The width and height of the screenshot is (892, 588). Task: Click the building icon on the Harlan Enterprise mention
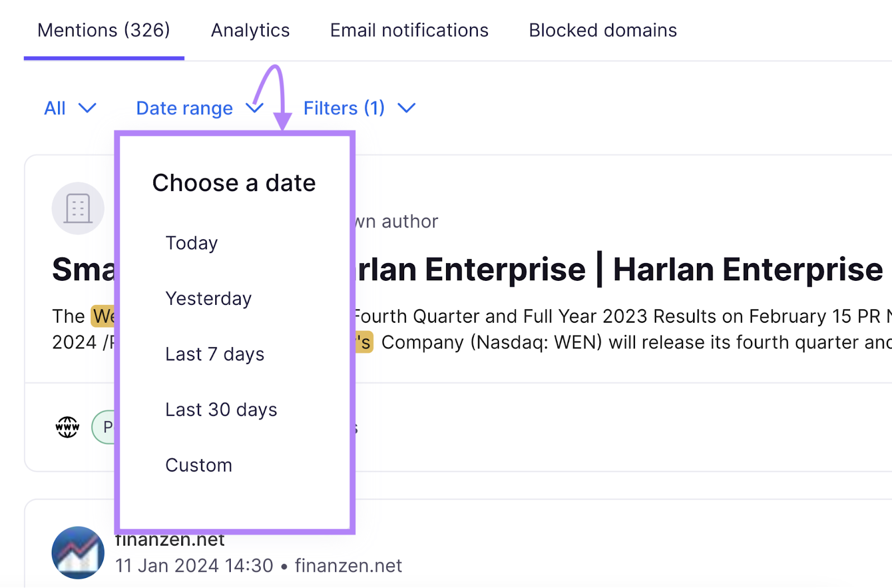(77, 207)
